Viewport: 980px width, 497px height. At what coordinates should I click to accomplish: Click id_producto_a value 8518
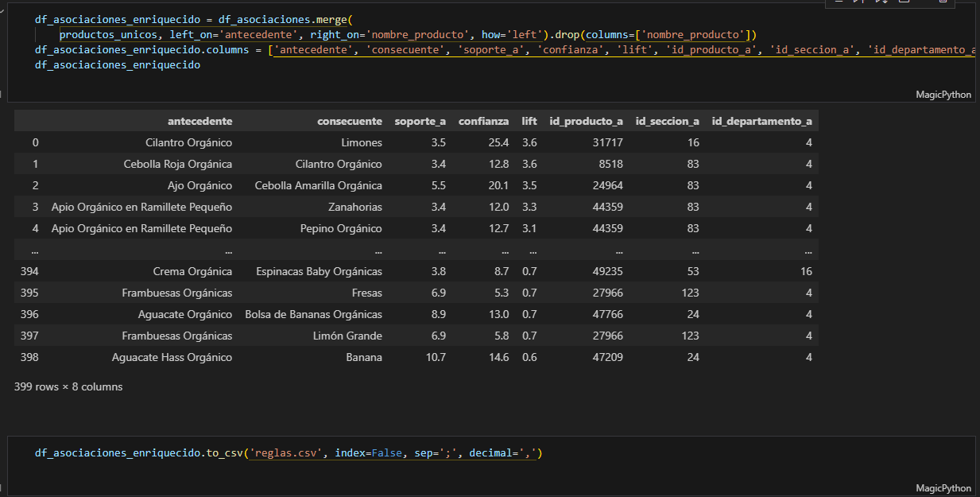coord(611,164)
